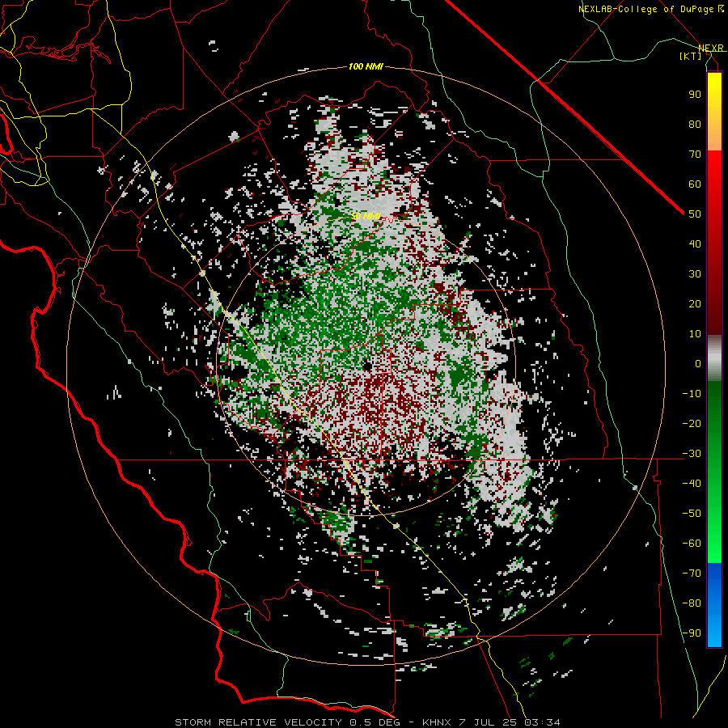Click the 50 NMI range ring label
The width and height of the screenshot is (728, 728).
(x=366, y=216)
